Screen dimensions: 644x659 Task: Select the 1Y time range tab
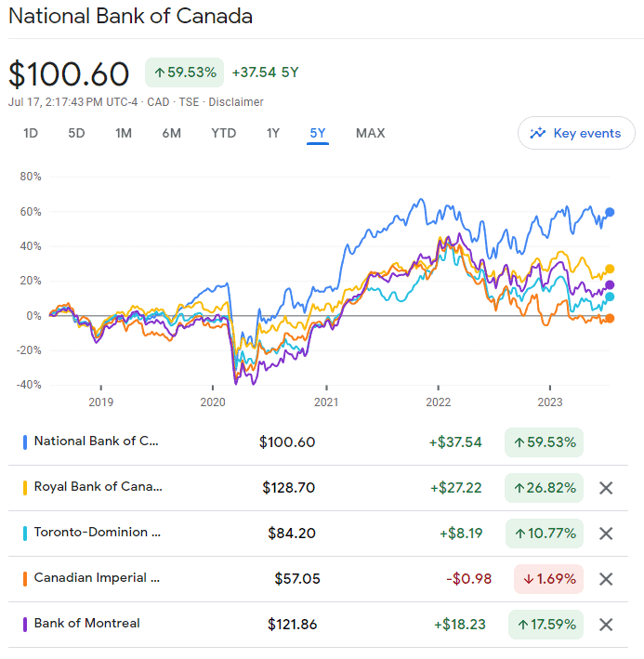273,133
